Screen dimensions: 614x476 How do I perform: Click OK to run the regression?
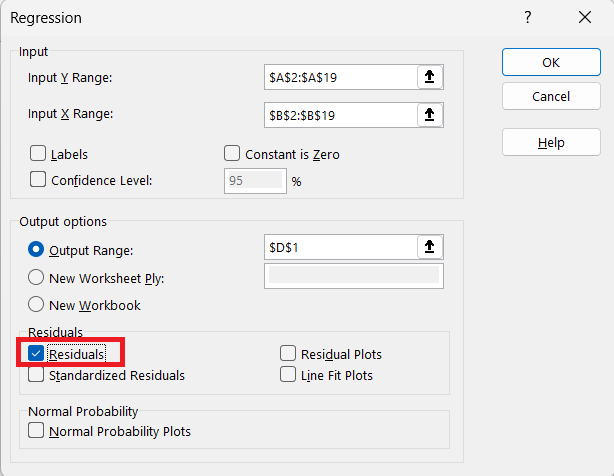pos(551,62)
